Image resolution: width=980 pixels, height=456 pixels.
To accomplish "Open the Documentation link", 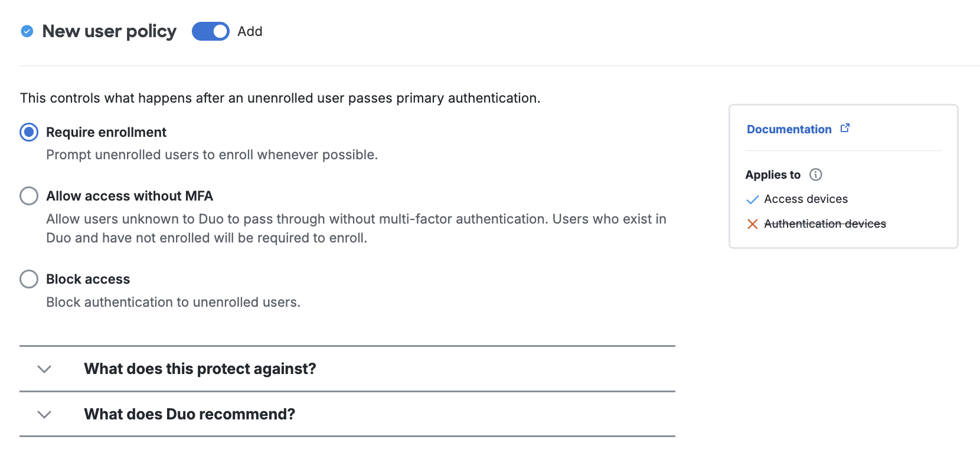I will pos(789,129).
